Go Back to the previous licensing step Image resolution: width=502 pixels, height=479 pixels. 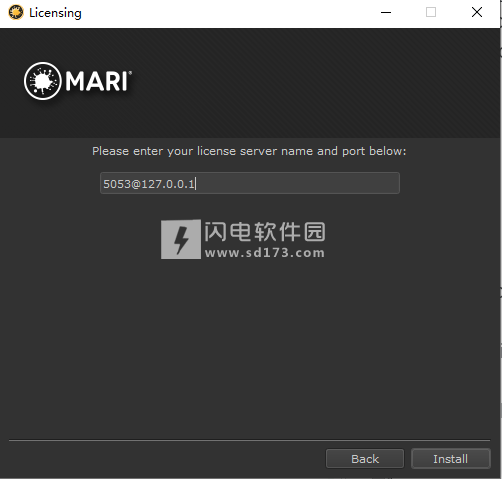point(365,459)
